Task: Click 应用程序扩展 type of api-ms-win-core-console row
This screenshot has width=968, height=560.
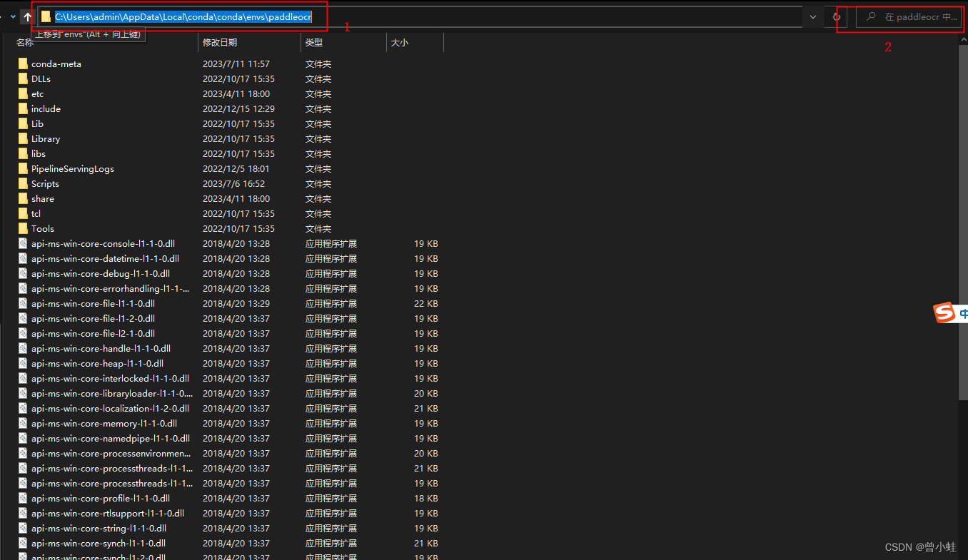Action: coord(331,244)
